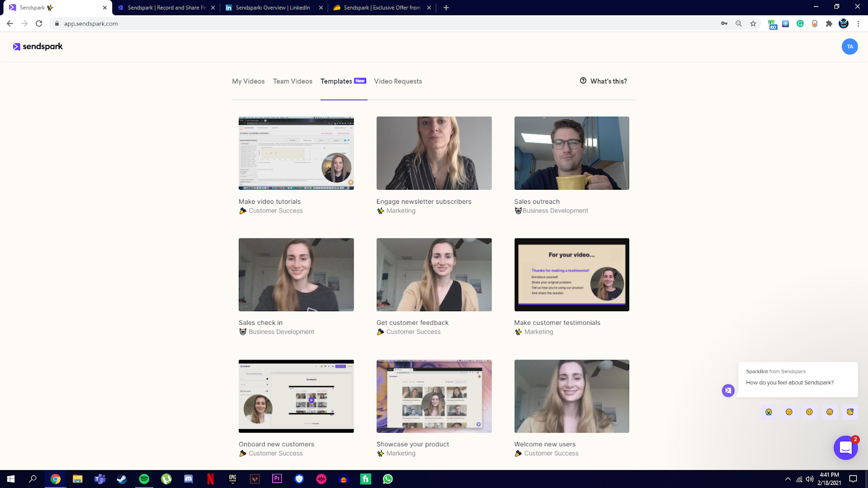Open Discord from the taskbar
Screen dimensions: 868x488
188,479
